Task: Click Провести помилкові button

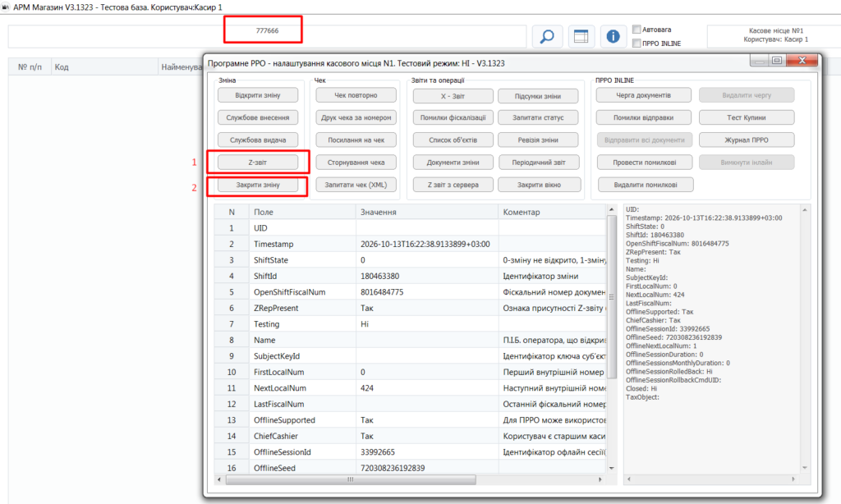Action: click(x=645, y=163)
